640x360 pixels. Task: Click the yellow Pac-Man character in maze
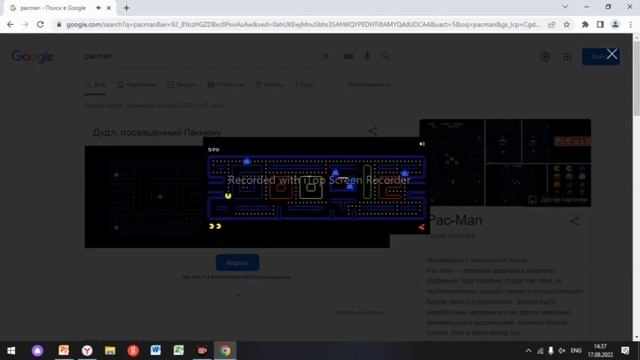228,196
